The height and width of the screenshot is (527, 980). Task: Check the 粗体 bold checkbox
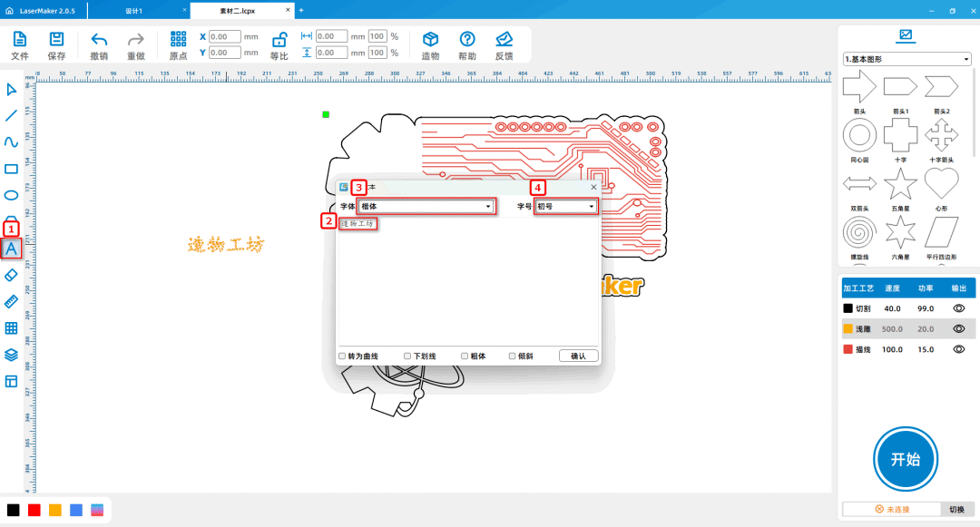465,356
